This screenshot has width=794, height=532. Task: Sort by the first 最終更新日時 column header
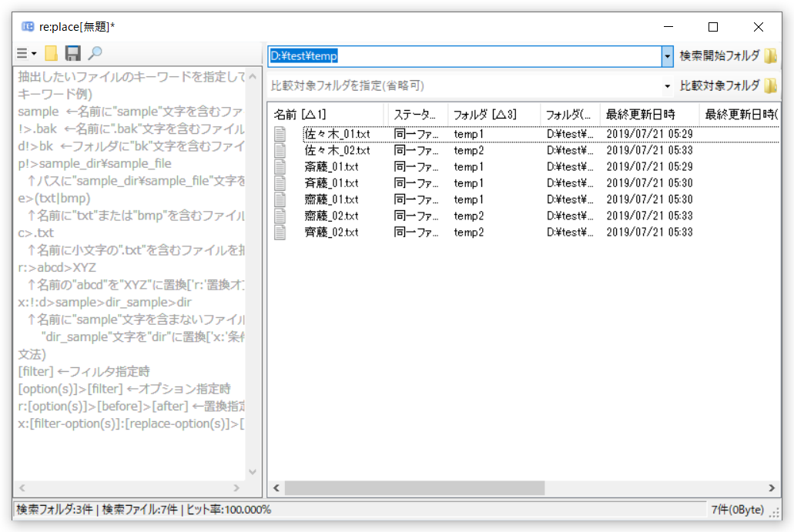(650, 115)
